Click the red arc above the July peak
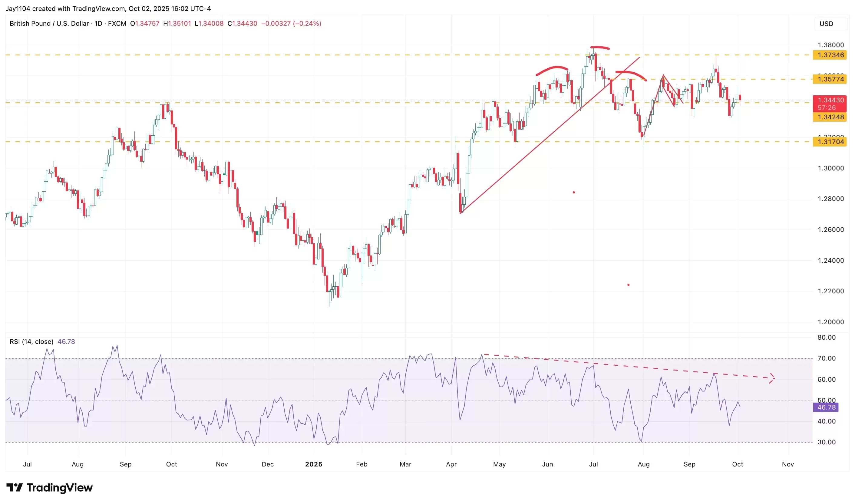 (599, 47)
